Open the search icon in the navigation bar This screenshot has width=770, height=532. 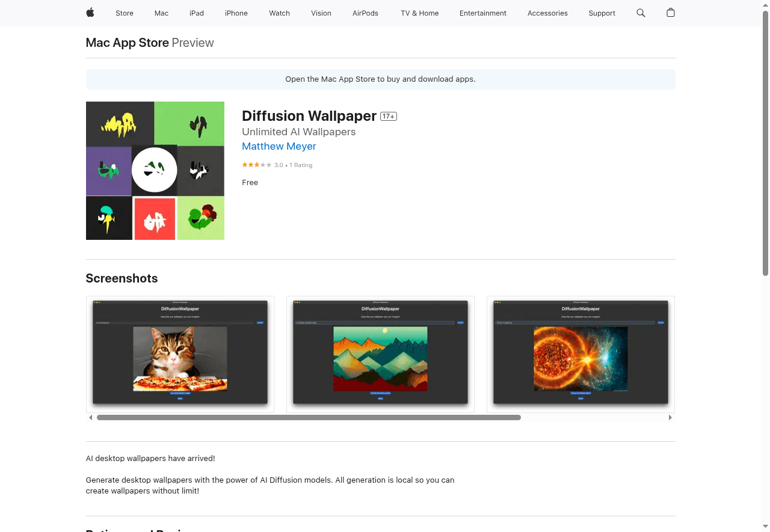(x=640, y=13)
